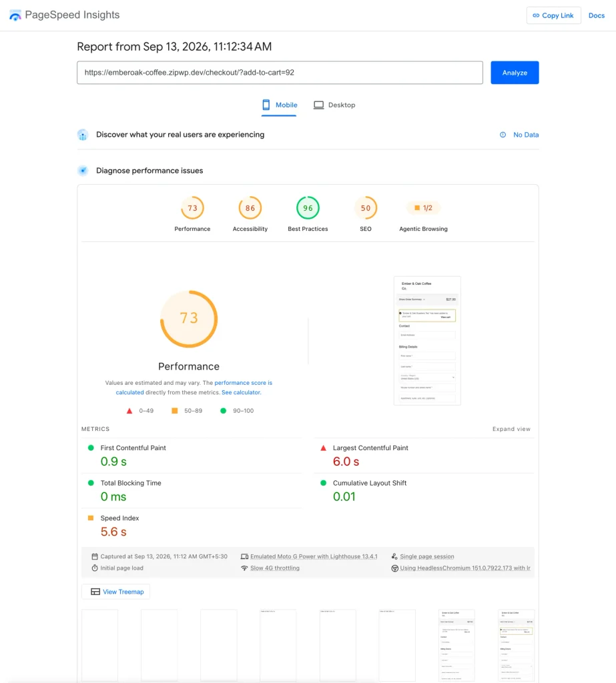Click the Analyze button
Image resolution: width=616 pixels, height=683 pixels.
tap(515, 72)
